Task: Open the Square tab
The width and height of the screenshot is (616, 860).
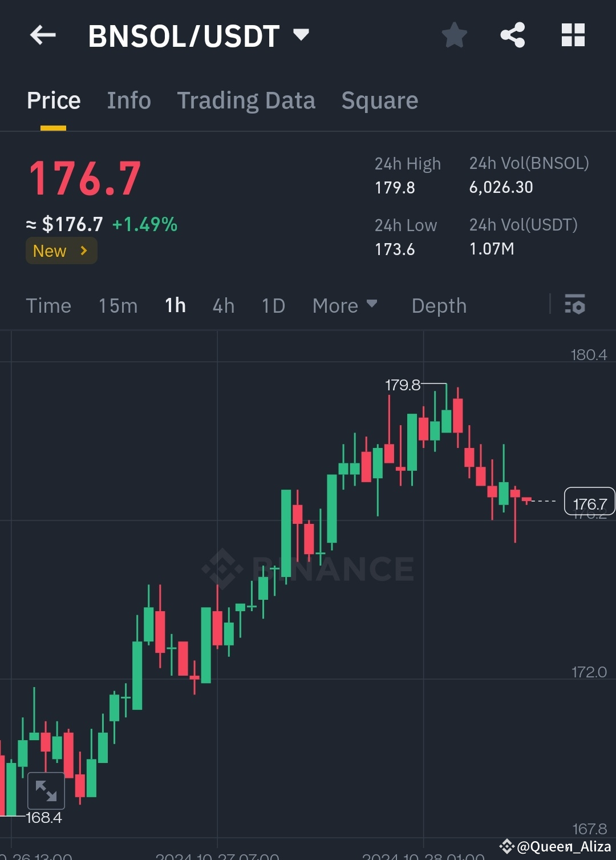Action: [379, 100]
